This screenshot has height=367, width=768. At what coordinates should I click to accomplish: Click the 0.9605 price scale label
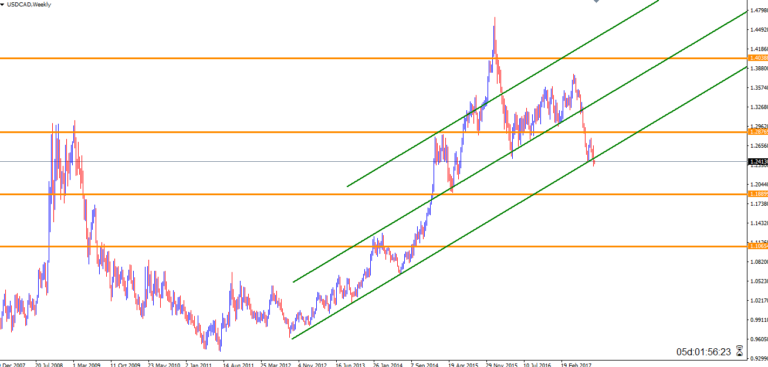pos(759,339)
